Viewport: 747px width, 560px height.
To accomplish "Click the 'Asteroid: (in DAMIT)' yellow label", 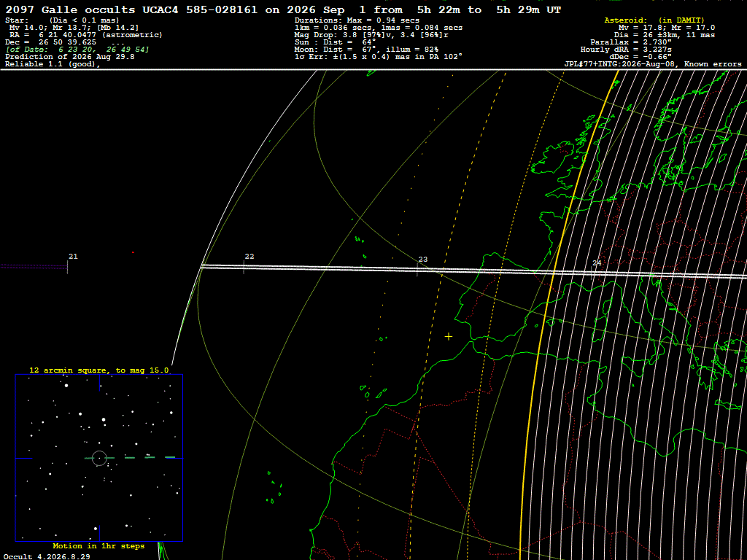I will [654, 20].
